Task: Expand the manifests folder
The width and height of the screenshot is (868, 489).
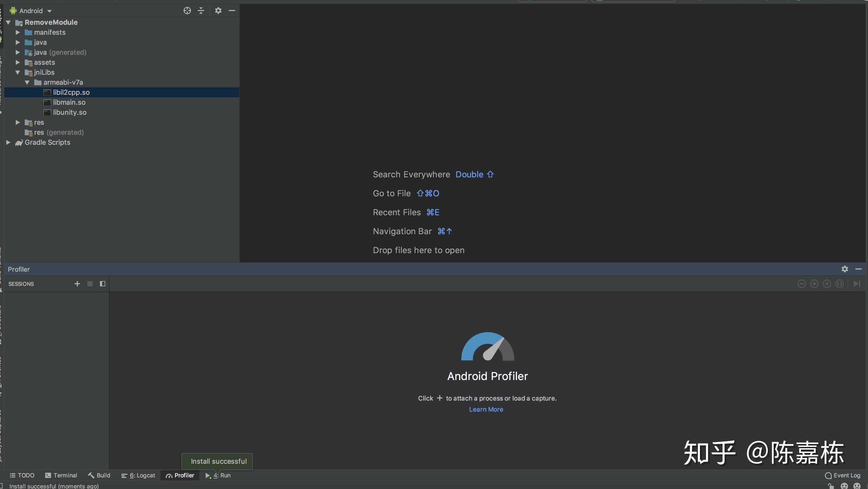Action: (x=18, y=32)
